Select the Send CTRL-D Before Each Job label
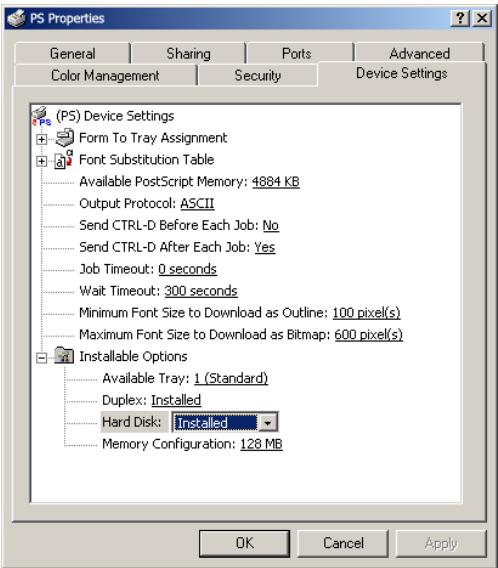 169,225
